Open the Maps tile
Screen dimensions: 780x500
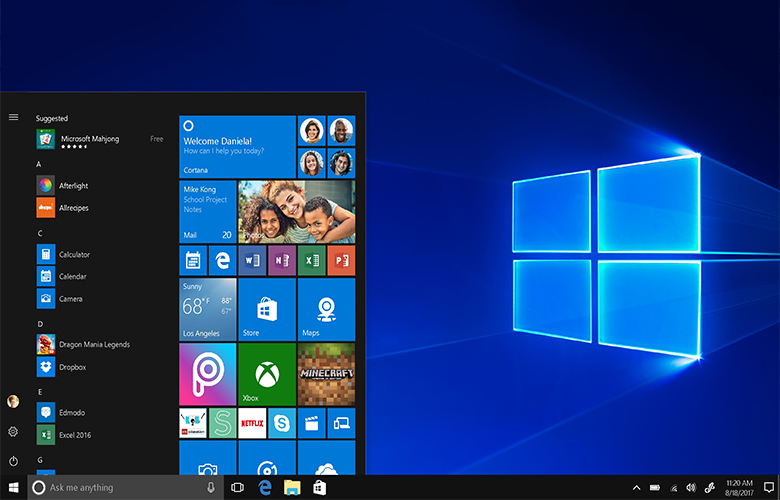(x=326, y=309)
